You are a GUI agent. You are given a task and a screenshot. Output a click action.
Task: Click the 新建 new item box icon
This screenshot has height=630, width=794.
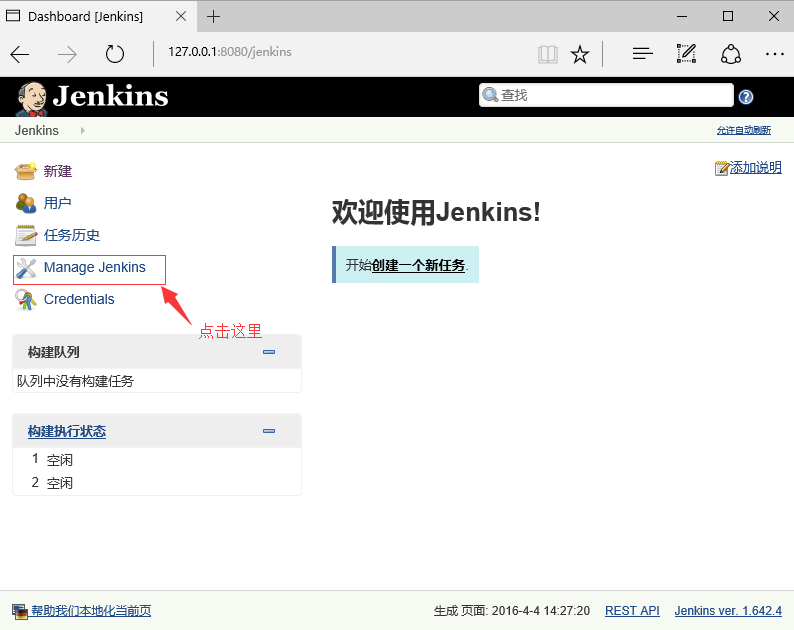(x=25, y=171)
